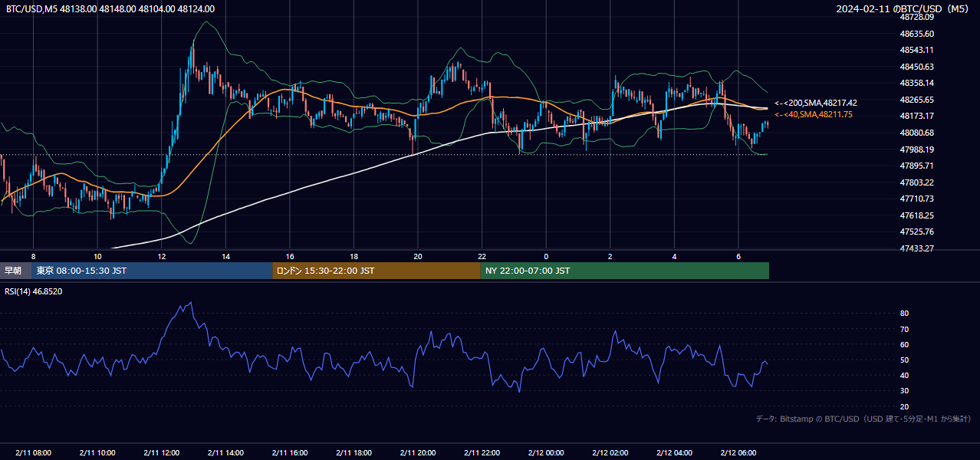This screenshot has height=460, width=980.
Task: Click price axis value 48635.60
Action: point(917,34)
